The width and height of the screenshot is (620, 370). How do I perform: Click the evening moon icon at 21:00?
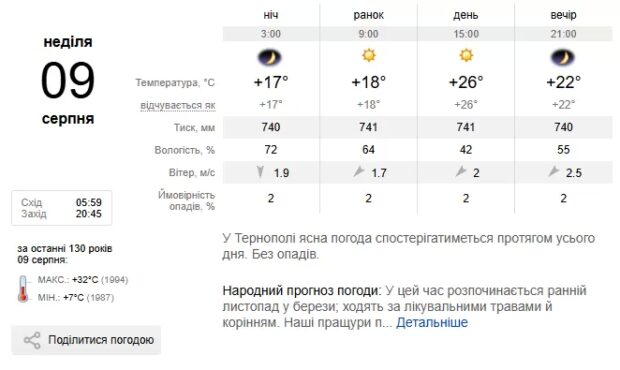pyautogui.click(x=563, y=58)
